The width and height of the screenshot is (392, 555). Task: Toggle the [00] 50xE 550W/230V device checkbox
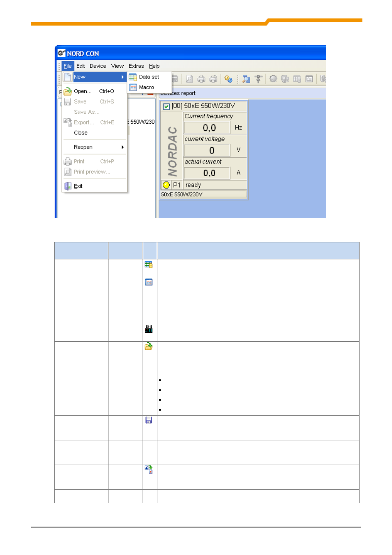(166, 106)
